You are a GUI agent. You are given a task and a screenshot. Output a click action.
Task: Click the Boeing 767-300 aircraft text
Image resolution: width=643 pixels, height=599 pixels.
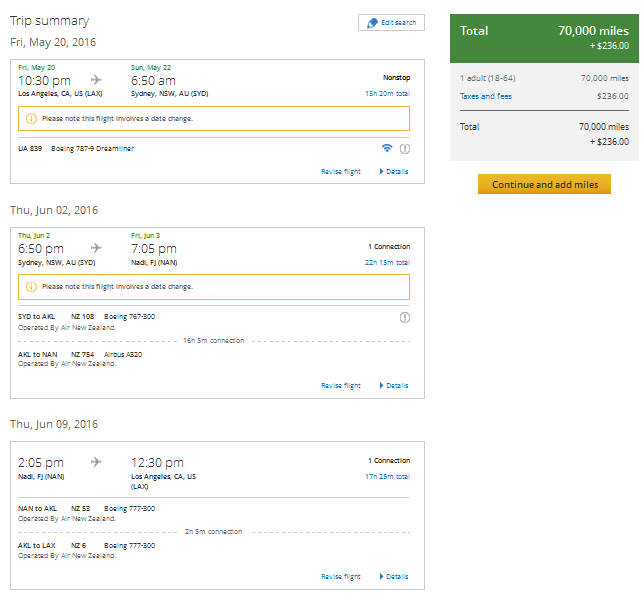click(130, 317)
